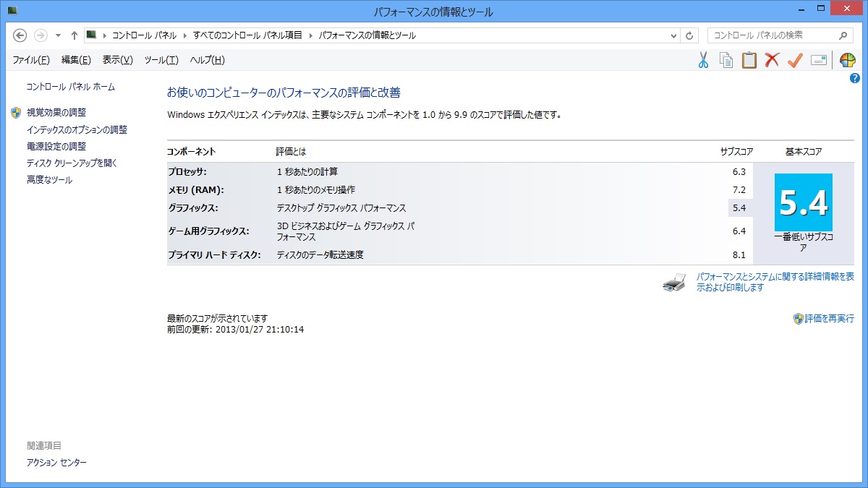The height and width of the screenshot is (488, 868).
Task: Click the Copy documents toolbar icon
Action: point(726,60)
